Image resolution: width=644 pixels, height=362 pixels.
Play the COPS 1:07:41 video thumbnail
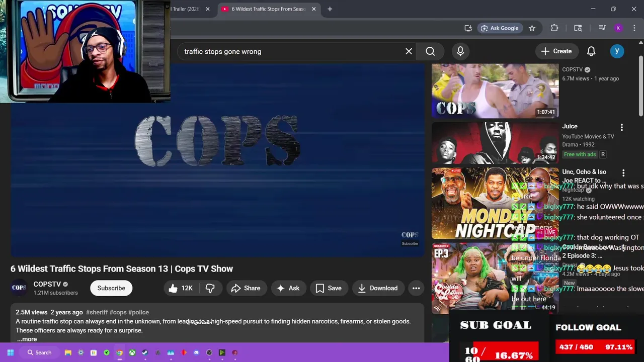tap(495, 90)
